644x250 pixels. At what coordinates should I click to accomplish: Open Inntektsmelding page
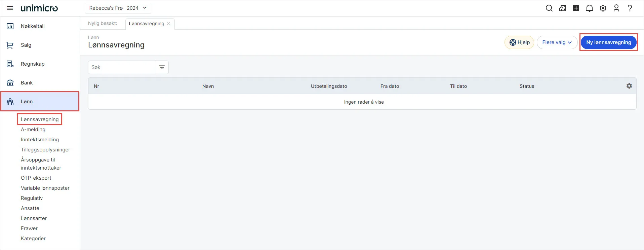40,140
